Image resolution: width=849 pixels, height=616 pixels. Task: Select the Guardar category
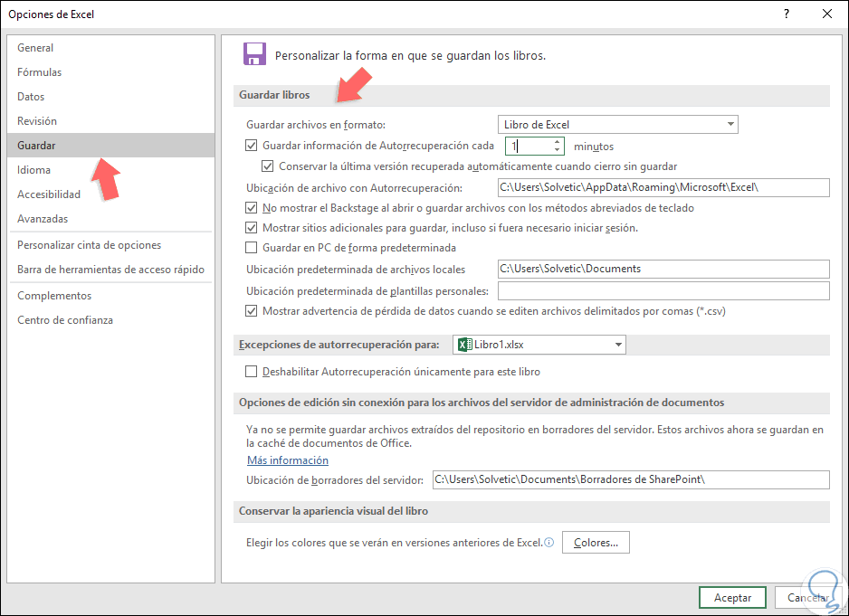[111, 145]
